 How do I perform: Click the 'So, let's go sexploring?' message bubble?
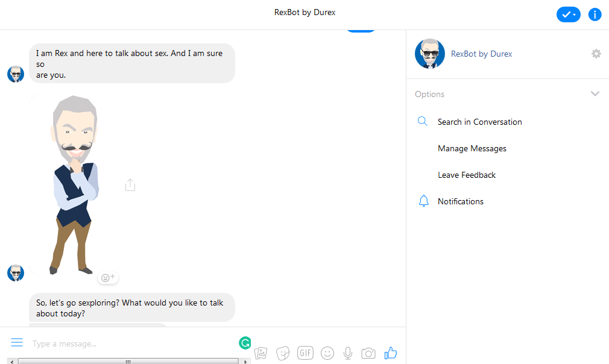click(132, 307)
